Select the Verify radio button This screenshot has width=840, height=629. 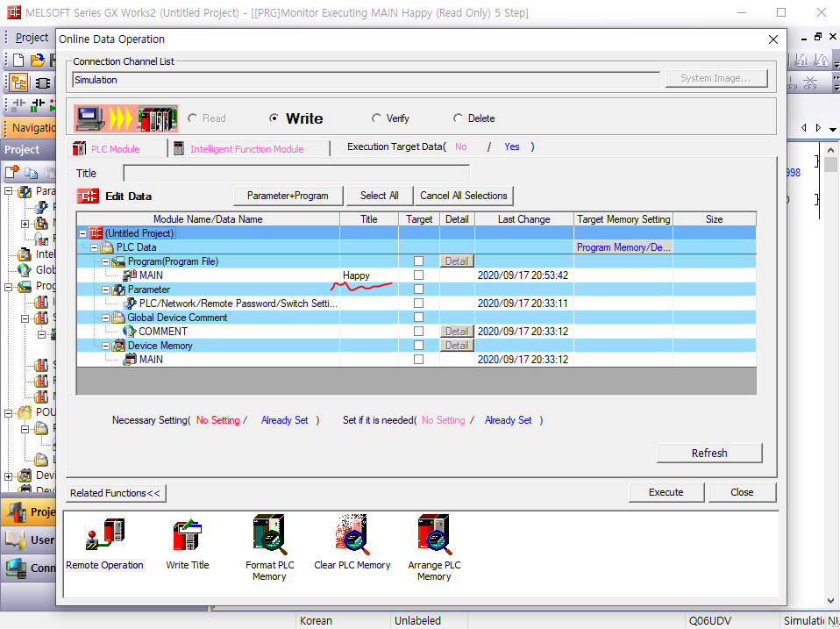[x=377, y=118]
